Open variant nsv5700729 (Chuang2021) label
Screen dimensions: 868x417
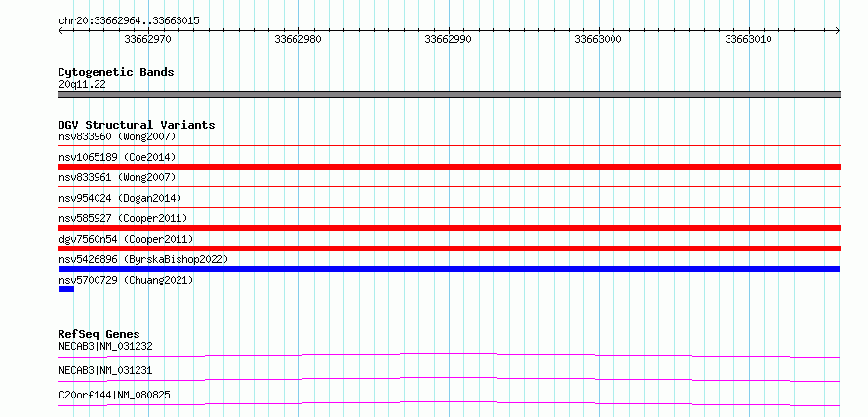[x=126, y=280]
